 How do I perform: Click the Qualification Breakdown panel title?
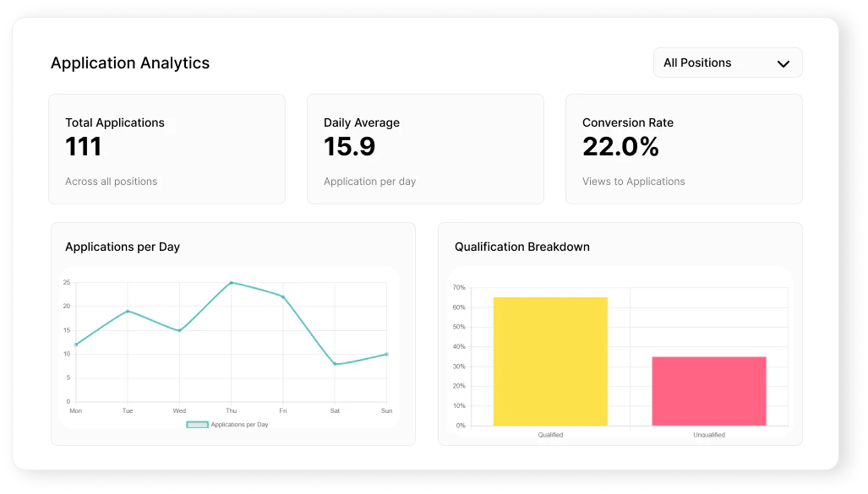(x=521, y=247)
